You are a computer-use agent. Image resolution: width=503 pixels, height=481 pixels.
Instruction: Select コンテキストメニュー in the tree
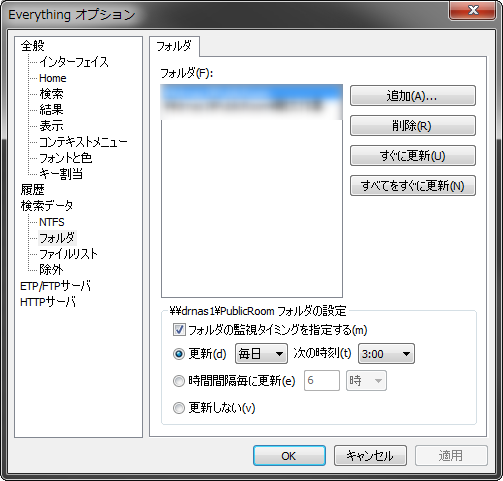(83, 142)
